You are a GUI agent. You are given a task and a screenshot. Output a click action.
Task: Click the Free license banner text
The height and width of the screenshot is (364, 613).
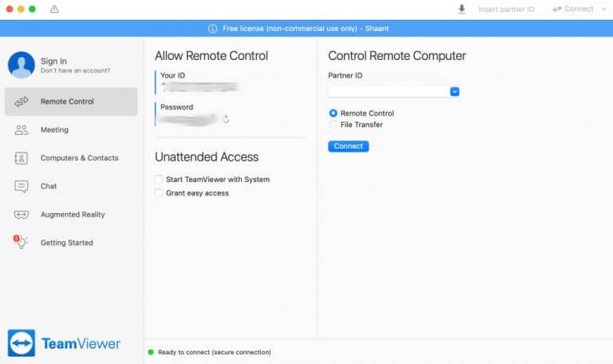coord(306,29)
